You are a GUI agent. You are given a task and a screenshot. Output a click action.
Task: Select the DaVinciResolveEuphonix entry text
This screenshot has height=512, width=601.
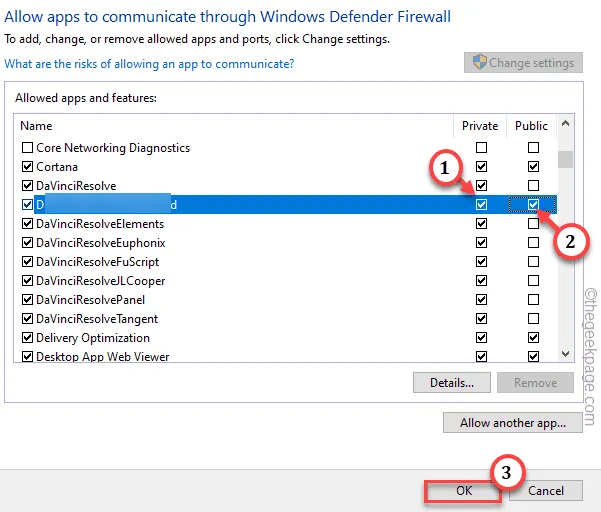click(101, 243)
